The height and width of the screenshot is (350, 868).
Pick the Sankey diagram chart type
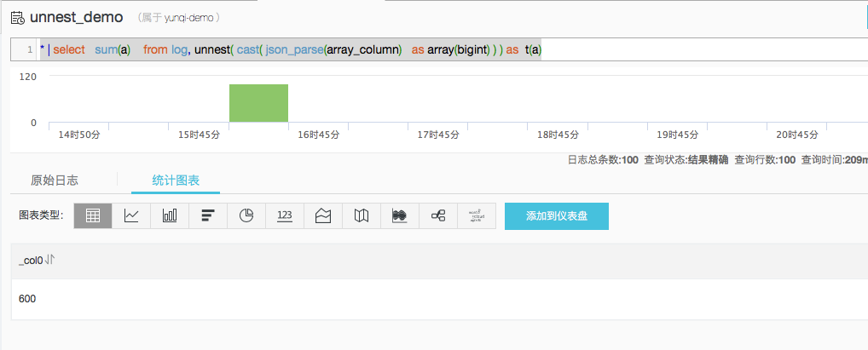(438, 215)
